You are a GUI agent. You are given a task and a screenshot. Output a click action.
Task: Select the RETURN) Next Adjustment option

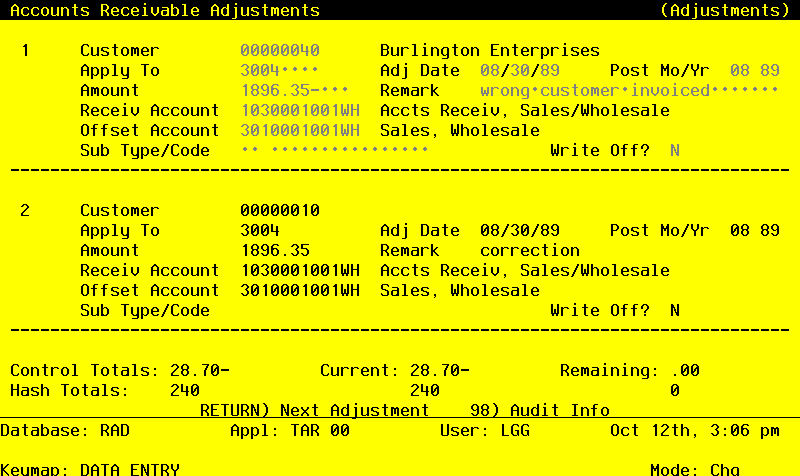[x=314, y=410]
